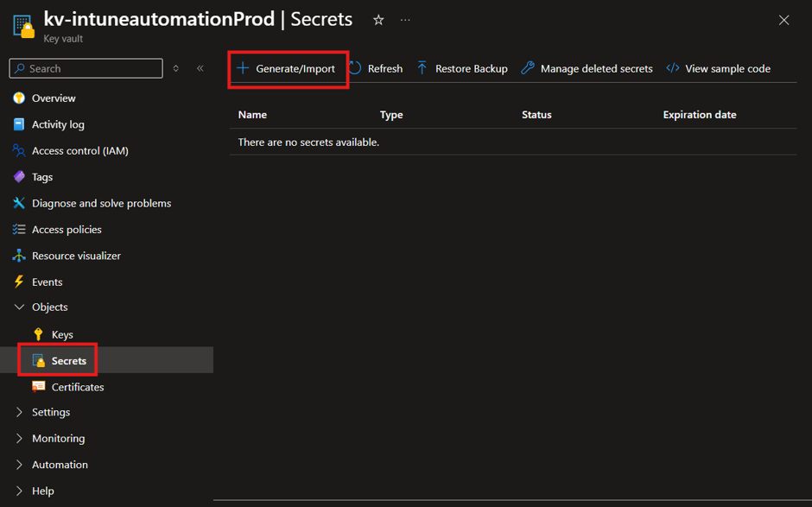Click the wrench icon for deleted secrets
The image size is (812, 507).
coord(528,68)
